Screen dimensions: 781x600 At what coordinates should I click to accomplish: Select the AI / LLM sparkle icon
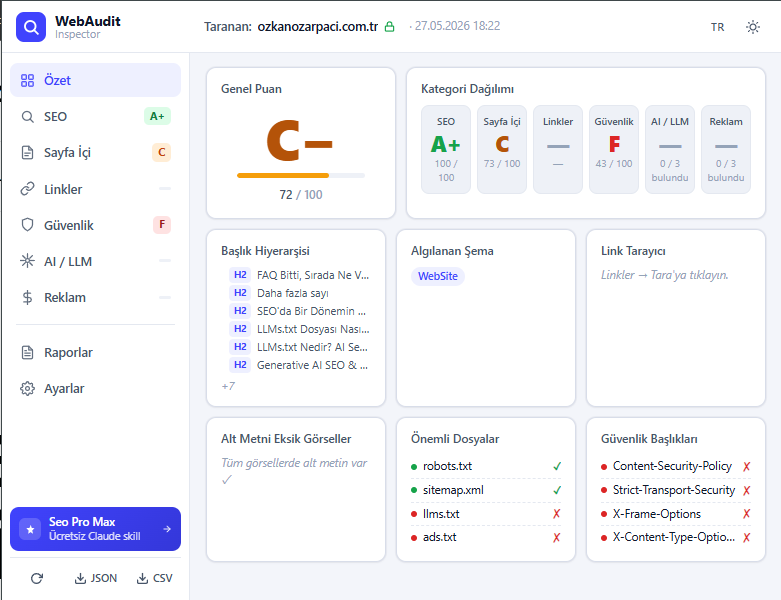click(27, 261)
